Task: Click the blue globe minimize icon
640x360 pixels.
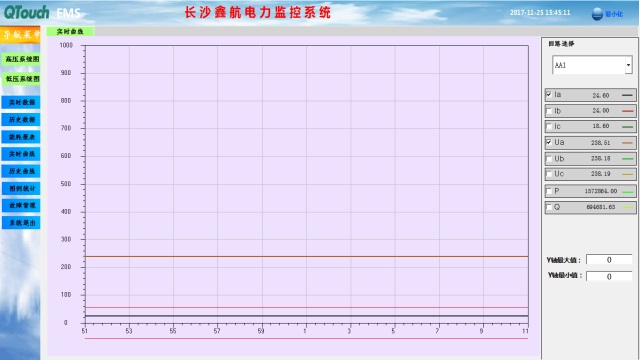Action: pyautogui.click(x=597, y=14)
